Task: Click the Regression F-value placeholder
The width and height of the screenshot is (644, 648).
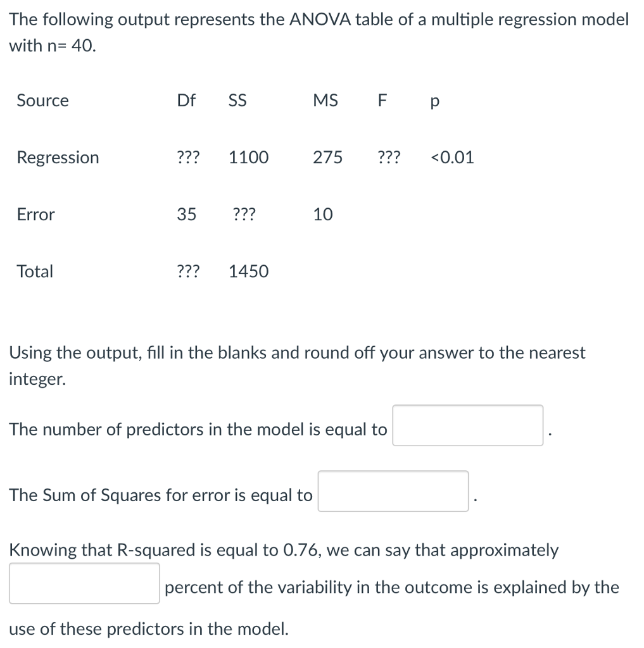Action: (x=389, y=158)
